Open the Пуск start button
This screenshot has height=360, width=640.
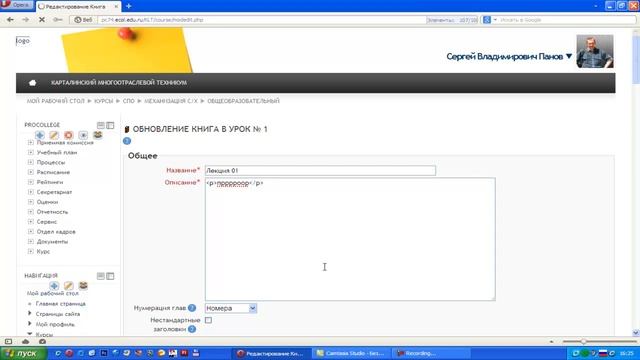point(23,353)
